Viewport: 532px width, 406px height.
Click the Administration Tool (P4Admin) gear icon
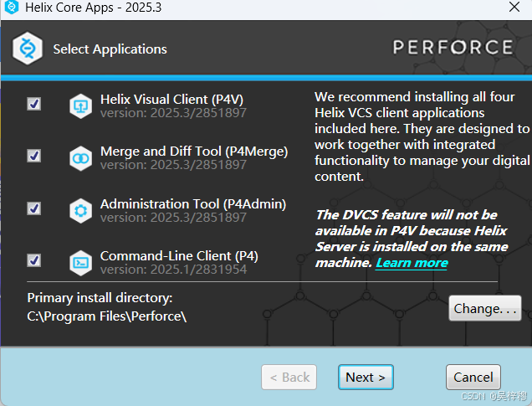(x=81, y=211)
